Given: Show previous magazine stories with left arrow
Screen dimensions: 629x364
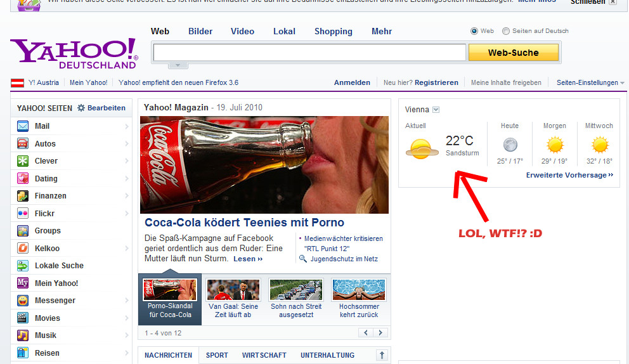Looking at the screenshot, I should 365,333.
